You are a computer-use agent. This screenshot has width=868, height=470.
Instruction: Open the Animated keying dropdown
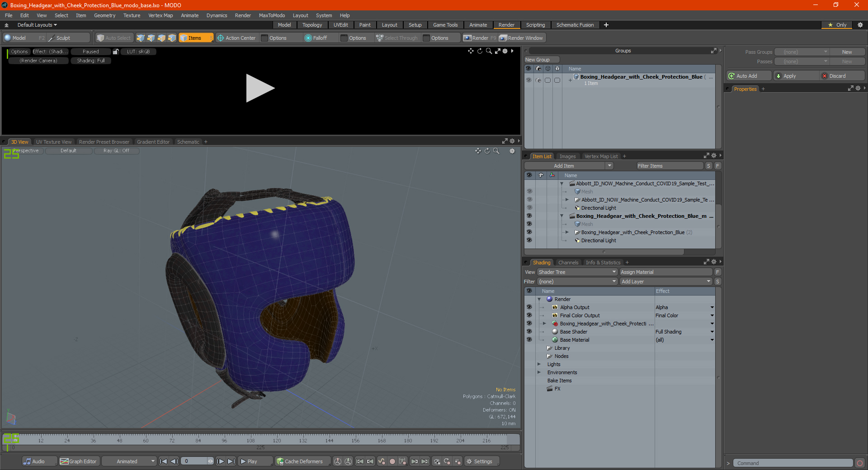[x=129, y=461]
